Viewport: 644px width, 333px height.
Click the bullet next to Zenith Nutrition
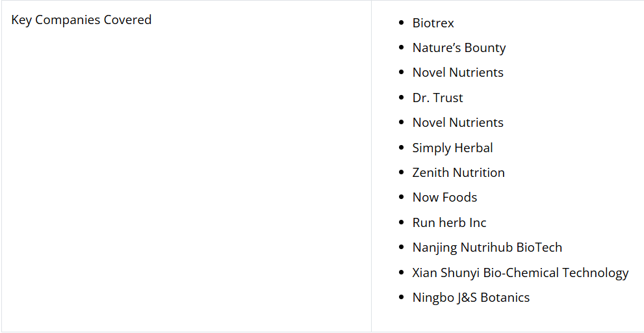coord(402,174)
